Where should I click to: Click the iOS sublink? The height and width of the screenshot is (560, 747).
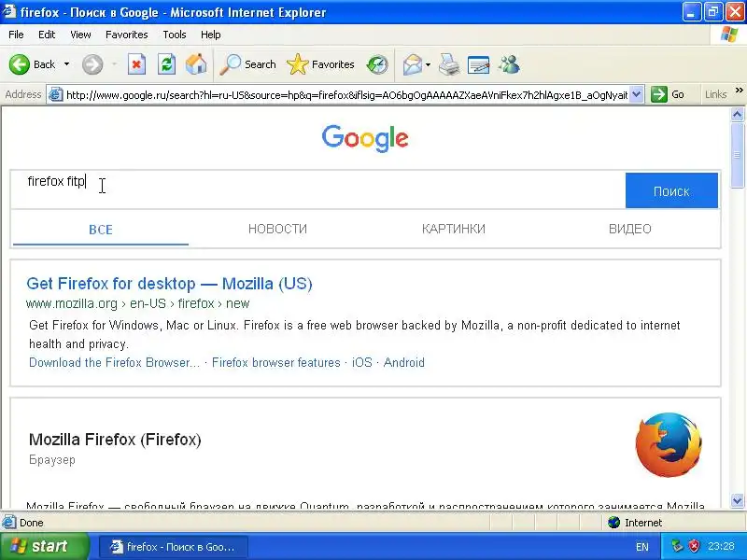tap(362, 362)
